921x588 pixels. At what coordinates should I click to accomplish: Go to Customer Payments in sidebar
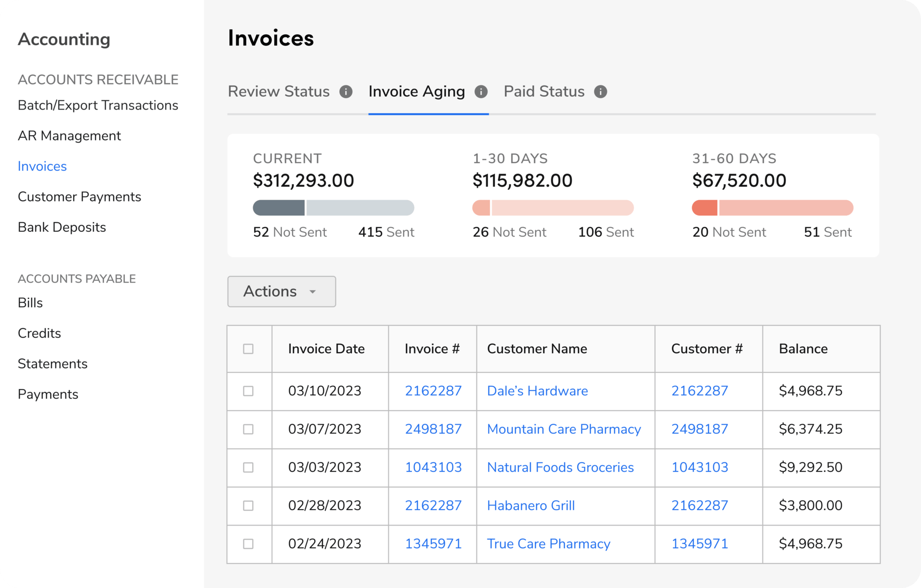[x=79, y=197]
